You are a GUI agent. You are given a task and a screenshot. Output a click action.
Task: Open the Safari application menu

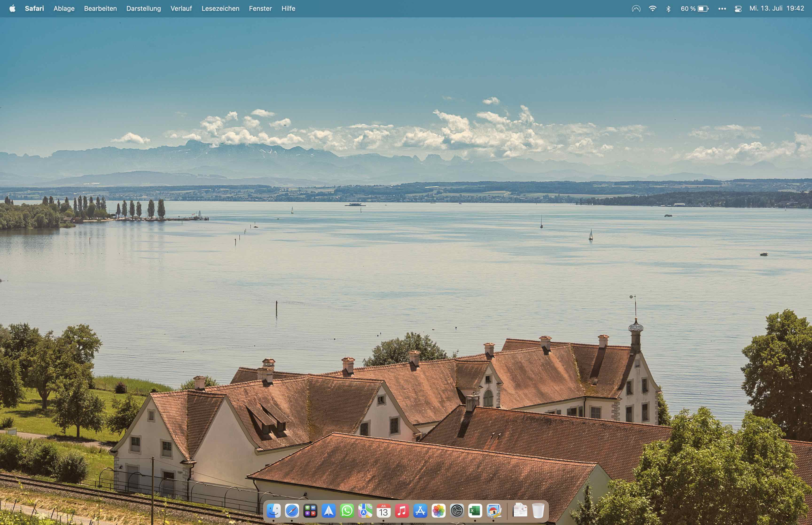[x=34, y=8]
